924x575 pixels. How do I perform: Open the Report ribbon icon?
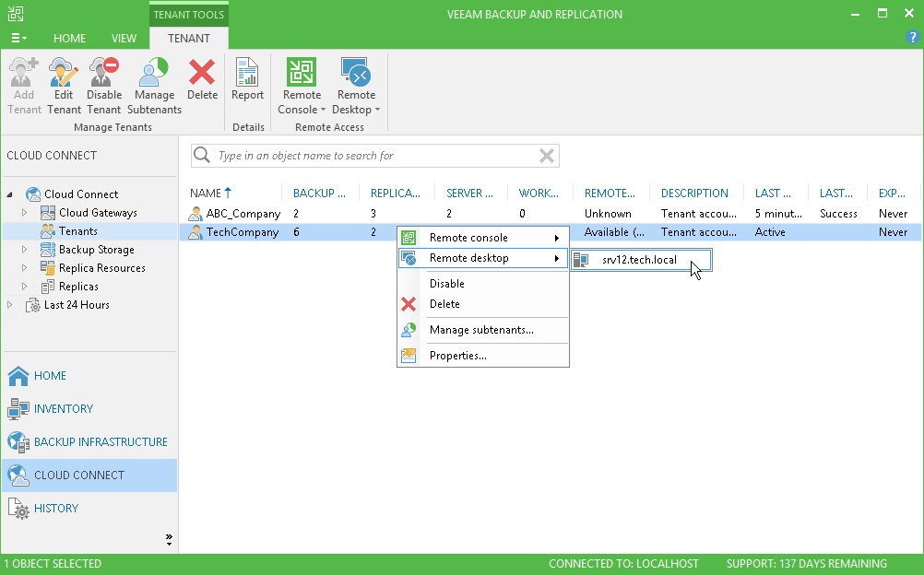pyautogui.click(x=247, y=72)
